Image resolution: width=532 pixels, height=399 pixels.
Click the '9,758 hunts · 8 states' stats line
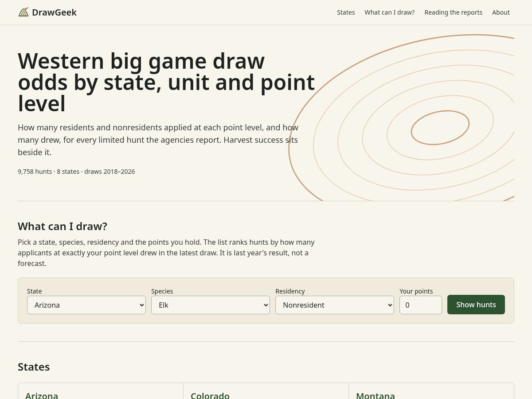click(x=76, y=172)
